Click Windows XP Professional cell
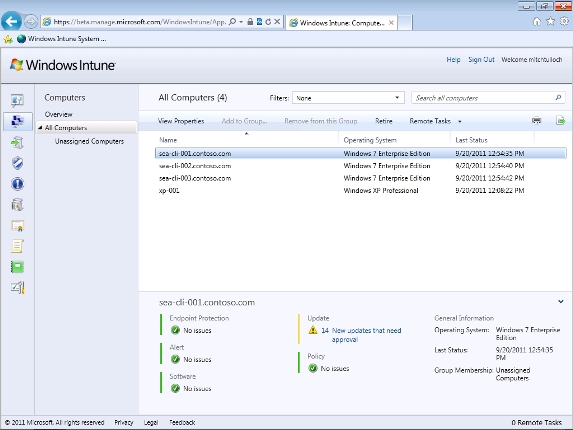The height and width of the screenshot is (430, 573). pyautogui.click(x=381, y=190)
